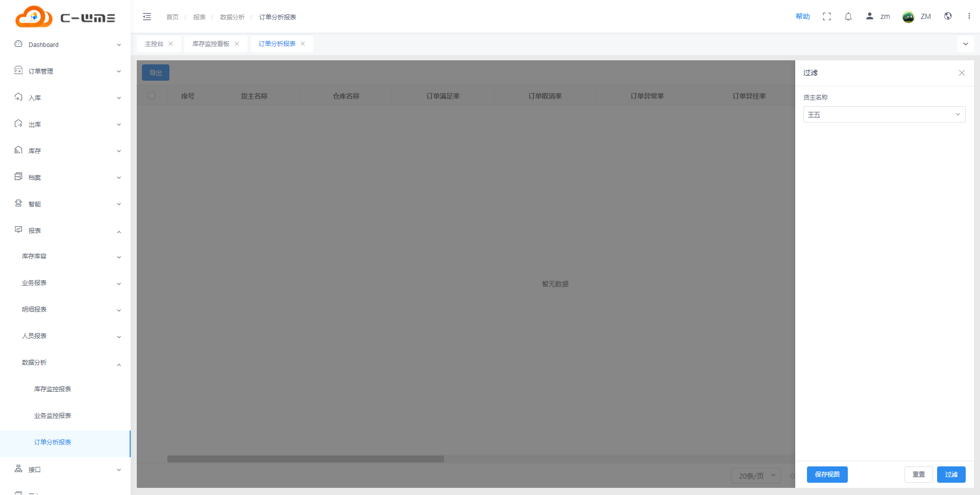The width and height of the screenshot is (980, 495).
Task: Open the ZM avatar profile picture
Action: tap(909, 17)
